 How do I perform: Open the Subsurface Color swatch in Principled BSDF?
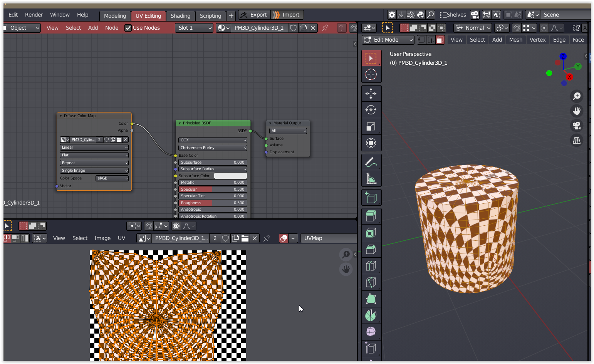(x=230, y=176)
